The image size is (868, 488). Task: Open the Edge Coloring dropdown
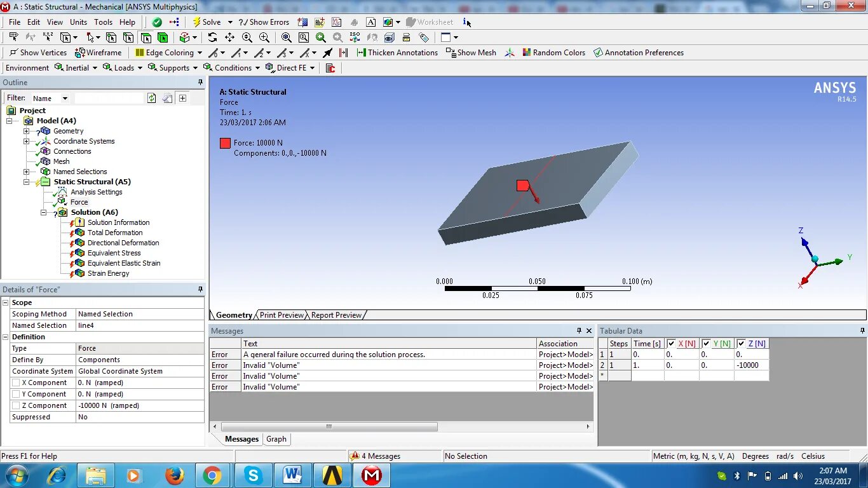[x=168, y=53]
